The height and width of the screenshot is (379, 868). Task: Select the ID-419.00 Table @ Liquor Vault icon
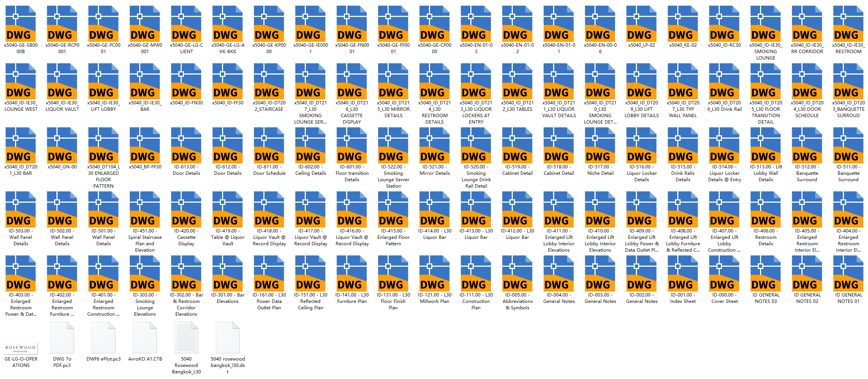tap(228, 209)
